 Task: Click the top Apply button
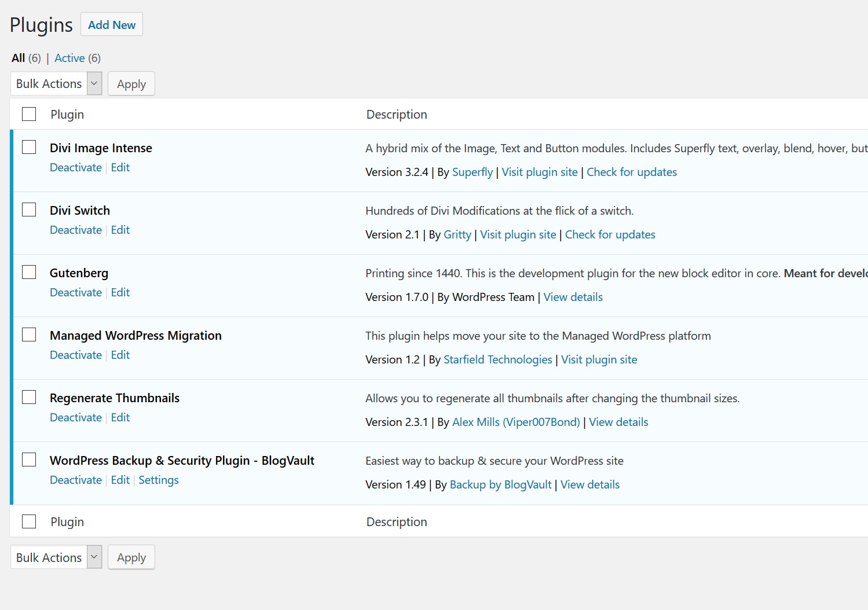(131, 84)
